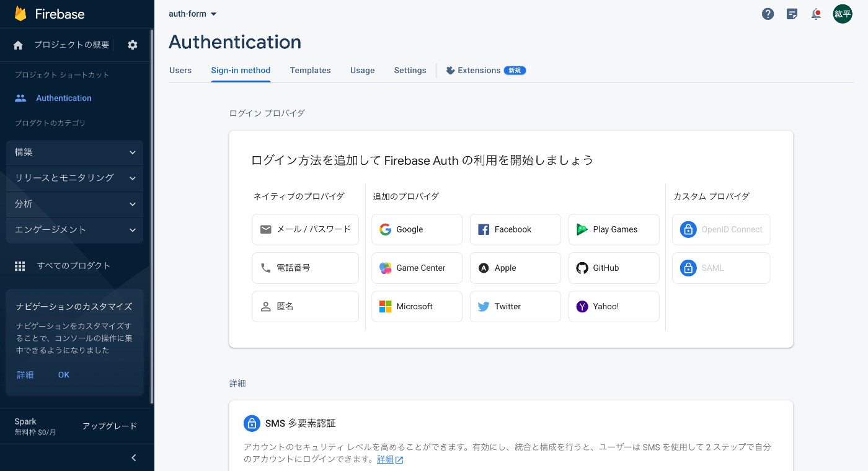Open すべてのプロダクト link
This screenshot has width=868, height=471.
click(x=74, y=266)
